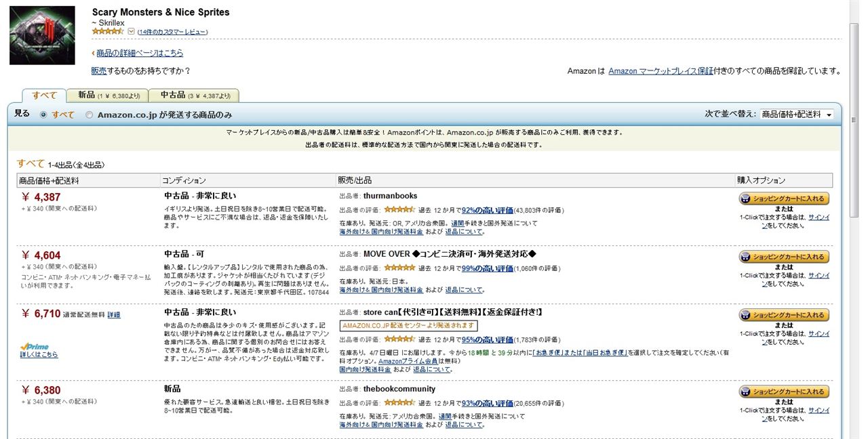This screenshot has height=439, width=868.
Task: Click seller name thebookcommunity
Action: 399,390
